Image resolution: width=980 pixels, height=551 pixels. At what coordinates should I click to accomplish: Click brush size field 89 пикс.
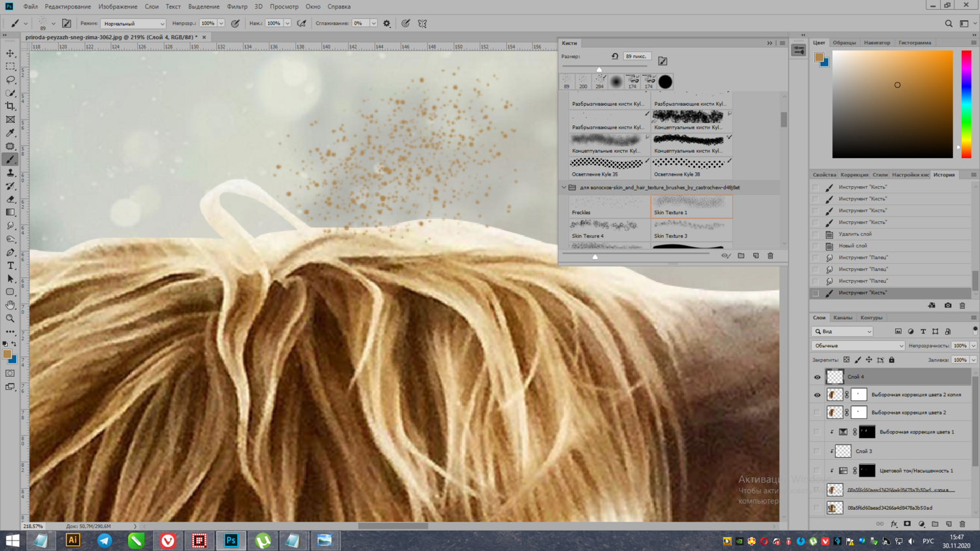tap(636, 57)
